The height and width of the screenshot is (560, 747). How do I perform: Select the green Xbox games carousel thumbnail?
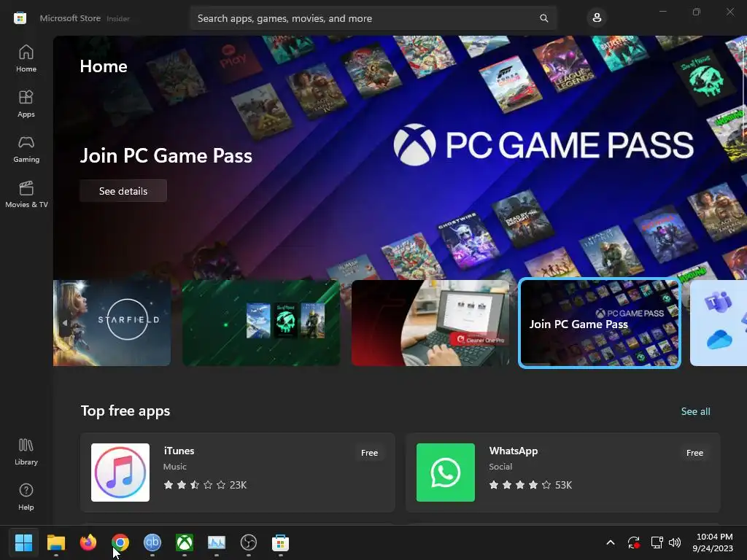pos(261,323)
